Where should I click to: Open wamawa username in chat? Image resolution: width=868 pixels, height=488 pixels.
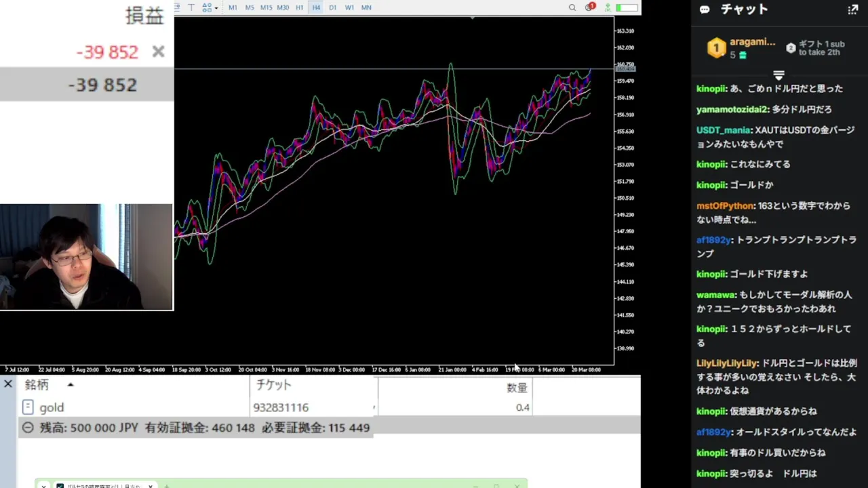(x=716, y=295)
